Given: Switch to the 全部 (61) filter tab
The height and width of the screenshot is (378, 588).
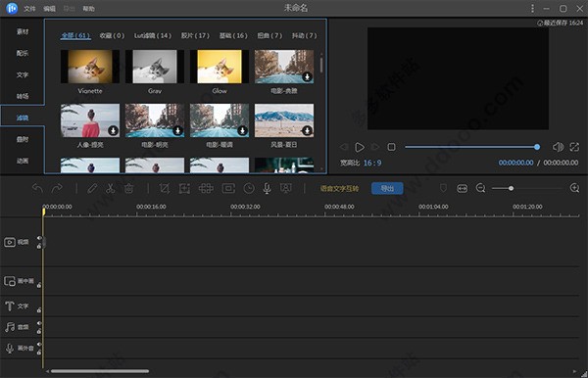Looking at the screenshot, I should pos(75,35).
